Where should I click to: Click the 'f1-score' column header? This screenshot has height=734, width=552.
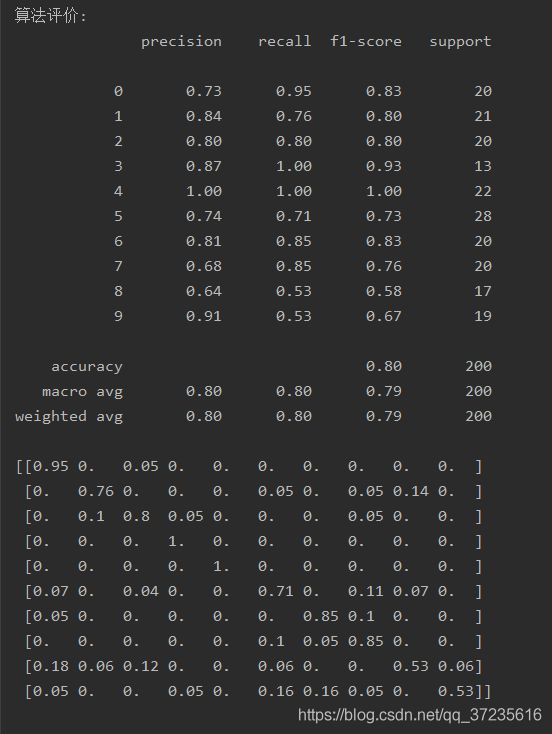click(366, 41)
